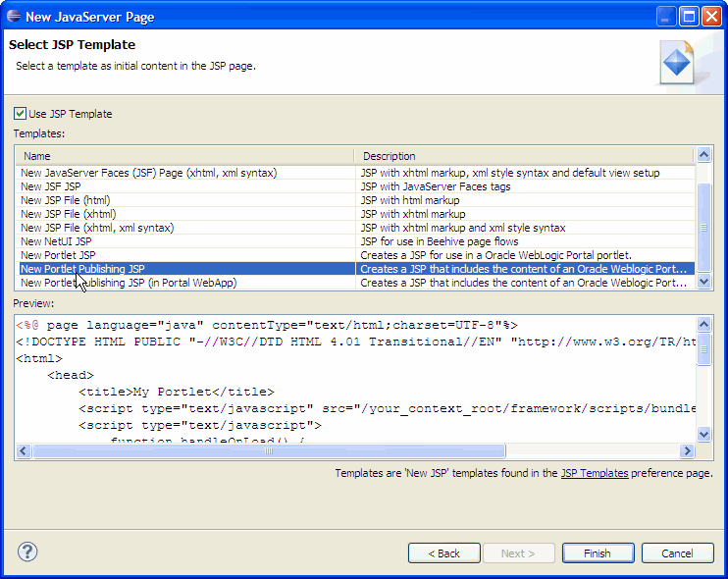
Task: Click the templates list vertical scrollbar thumb
Action: point(703,227)
